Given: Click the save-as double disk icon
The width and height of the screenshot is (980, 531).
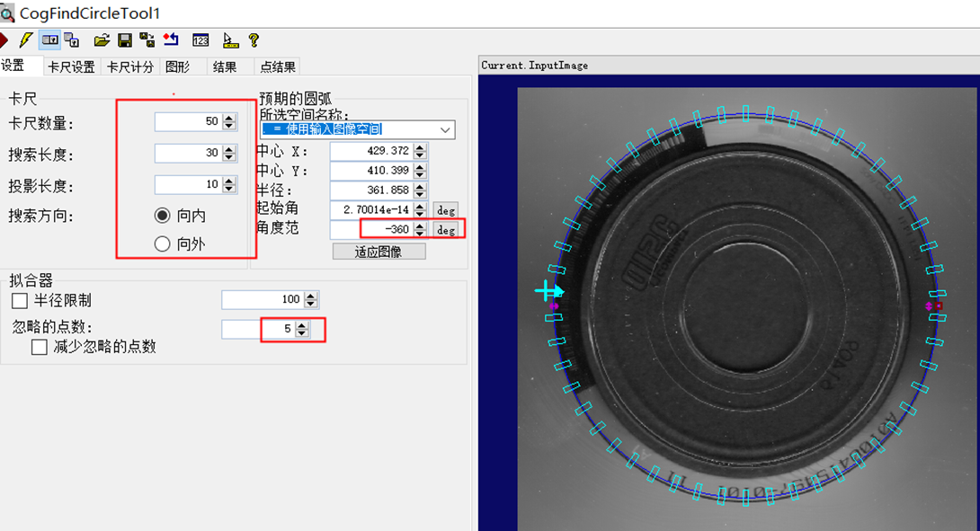Looking at the screenshot, I should click(x=147, y=40).
